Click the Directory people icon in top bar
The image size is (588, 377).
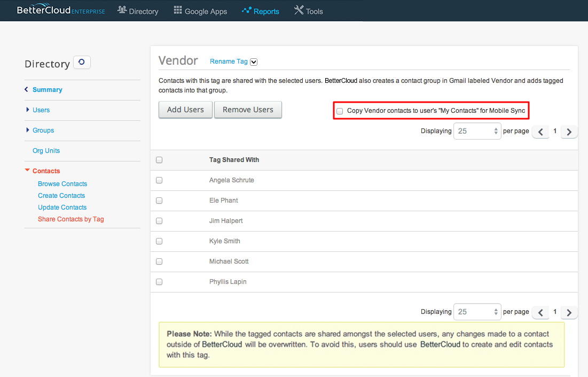click(x=122, y=10)
